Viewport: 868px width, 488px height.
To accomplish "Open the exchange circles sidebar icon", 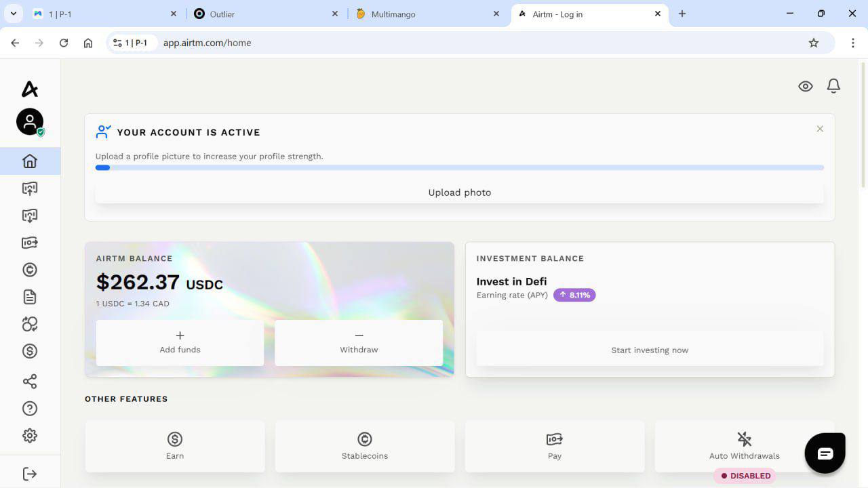I will [x=30, y=324].
